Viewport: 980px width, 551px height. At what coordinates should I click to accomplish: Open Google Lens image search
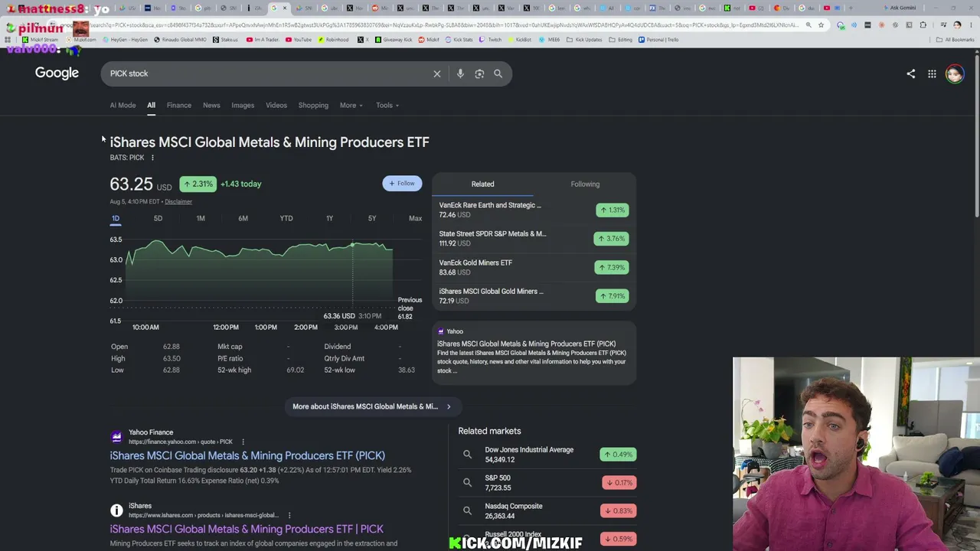[x=479, y=73]
